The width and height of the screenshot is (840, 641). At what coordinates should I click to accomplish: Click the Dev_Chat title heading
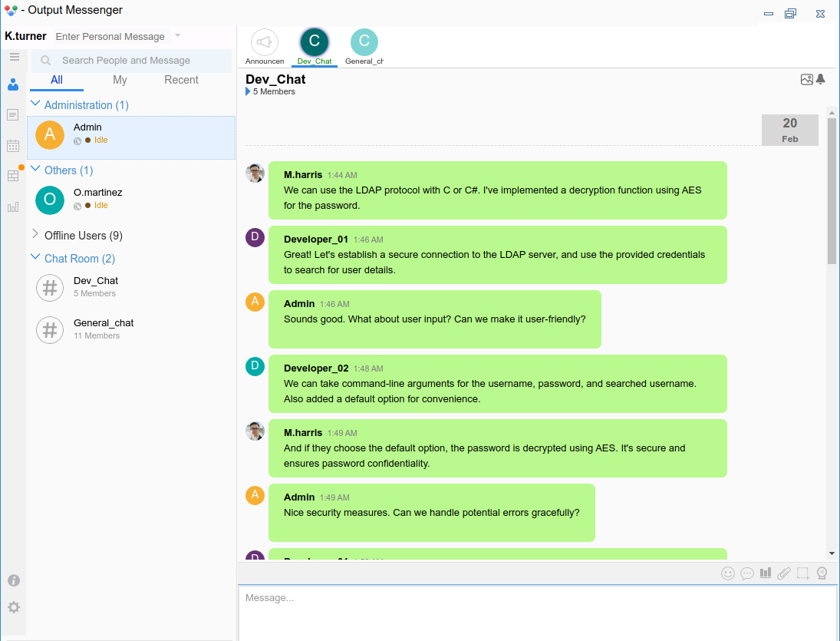pos(275,79)
